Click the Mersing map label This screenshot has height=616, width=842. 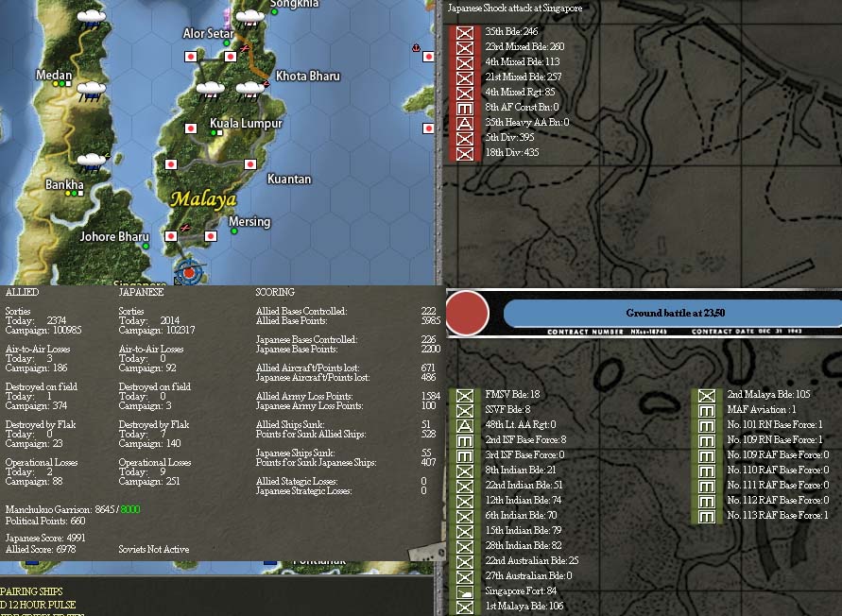[x=249, y=221]
